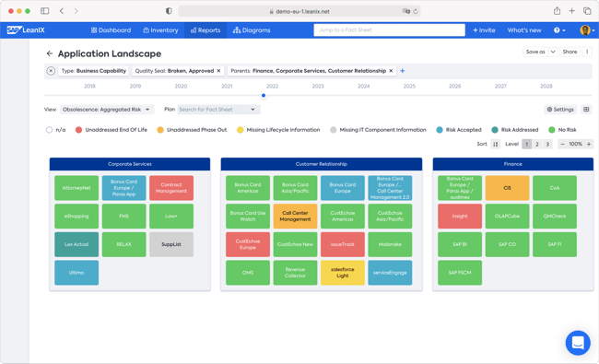Click the blue timeline marker
The image size is (599, 364).
264,95
